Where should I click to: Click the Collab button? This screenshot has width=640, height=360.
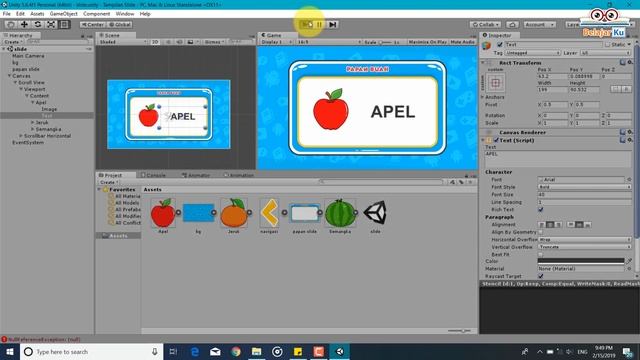(485, 24)
